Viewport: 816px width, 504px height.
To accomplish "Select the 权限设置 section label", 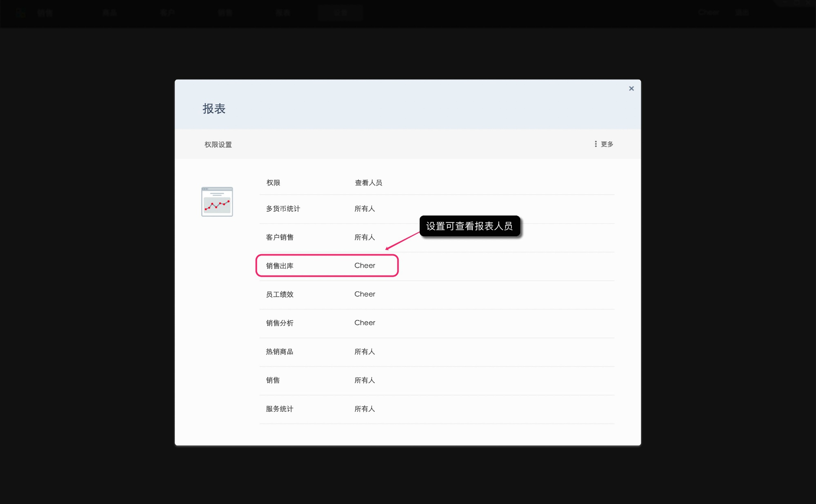I will 218,144.
